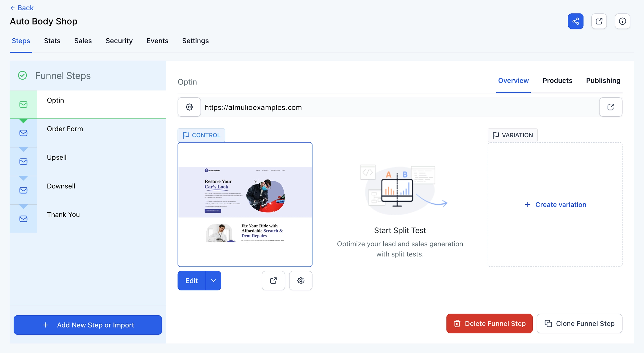The image size is (644, 353).
Task: Select the Order Form funnel step
Action: [88, 133]
